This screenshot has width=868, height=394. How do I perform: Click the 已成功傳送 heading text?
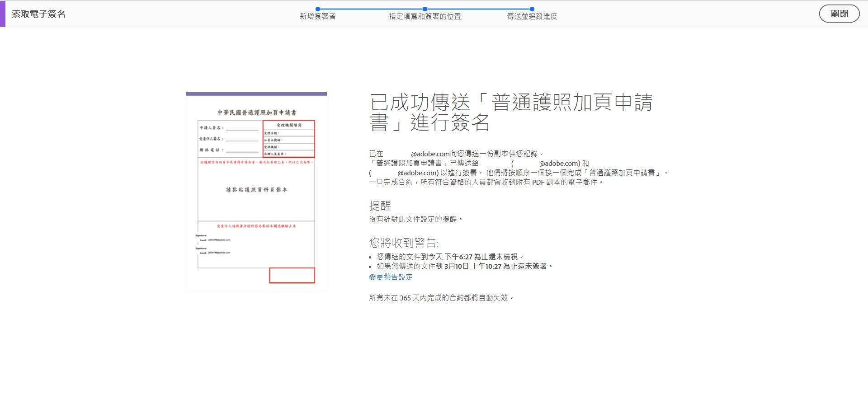coord(511,112)
